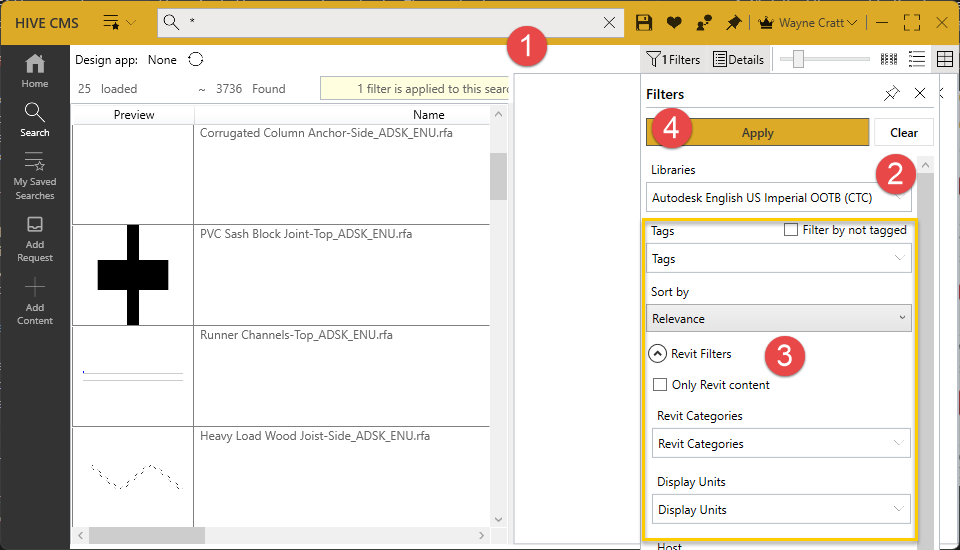The image size is (960, 550).
Task: Click the horizontal scrollbar left arrow
Action: point(80,535)
